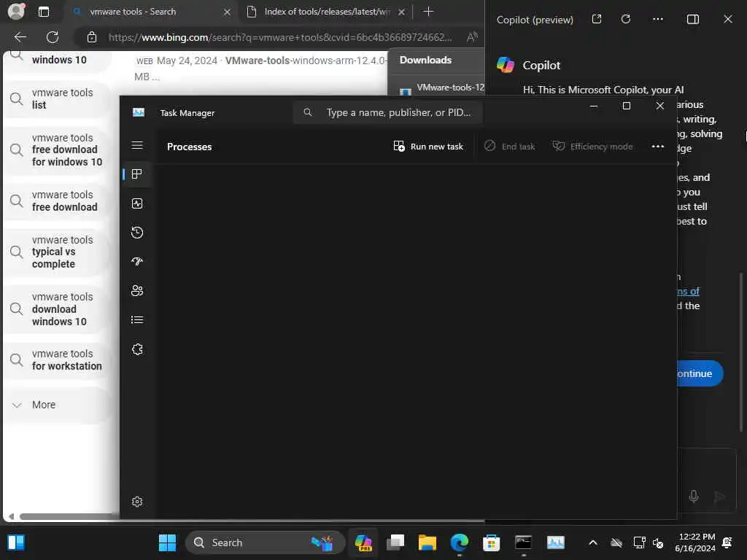This screenshot has height=560, width=747.
Task: Open Services page in Task Manager sidebar
Action: point(137,349)
